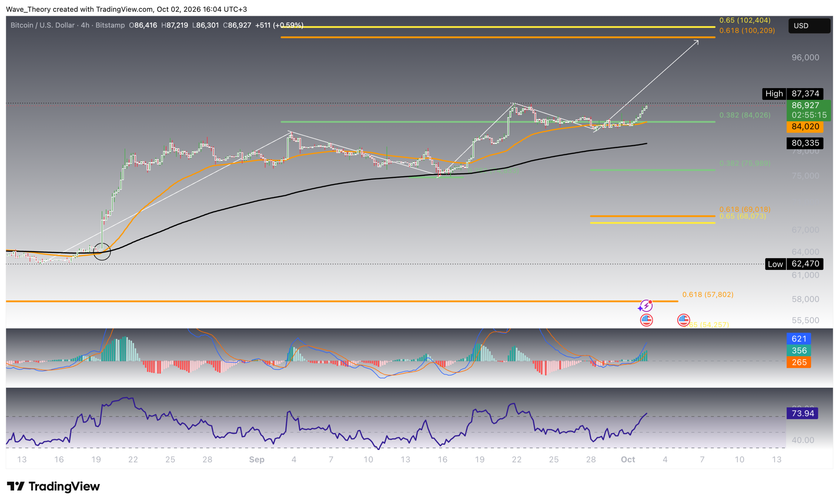Click the Low 62,470 price label
The height and width of the screenshot is (504, 839).
tap(794, 264)
